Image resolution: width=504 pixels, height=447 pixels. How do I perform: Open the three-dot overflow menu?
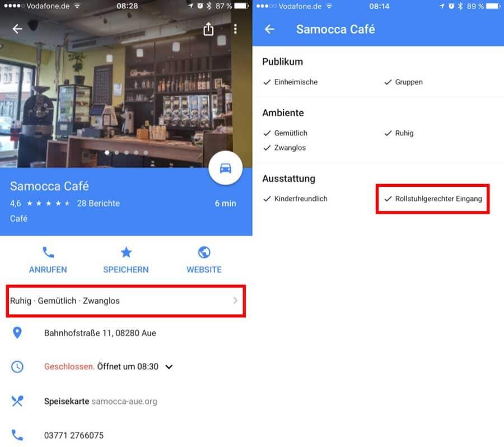pos(235,29)
